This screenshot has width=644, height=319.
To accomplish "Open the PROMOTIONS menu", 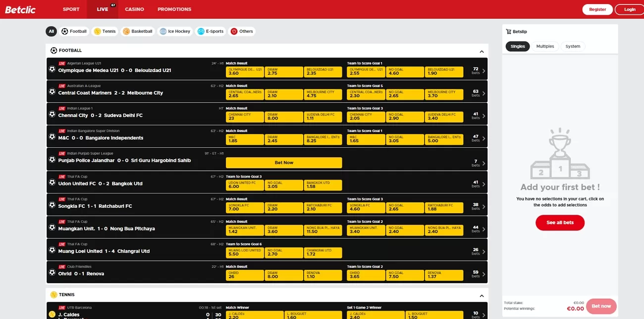I will pyautogui.click(x=174, y=9).
